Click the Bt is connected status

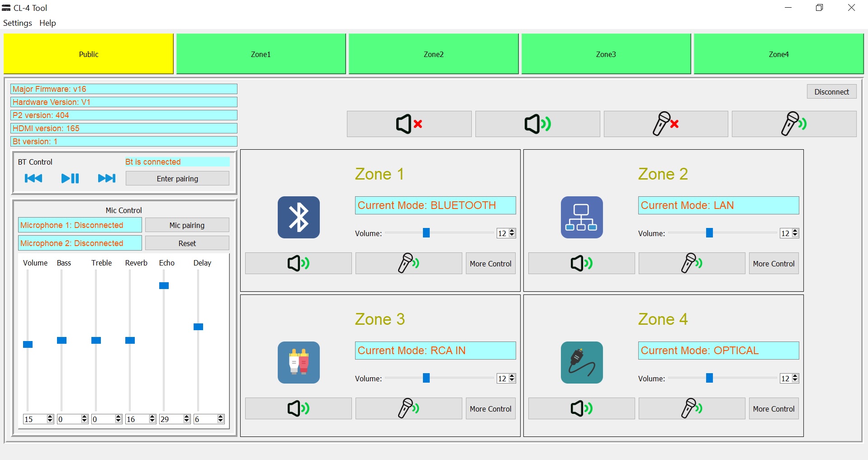pos(177,162)
